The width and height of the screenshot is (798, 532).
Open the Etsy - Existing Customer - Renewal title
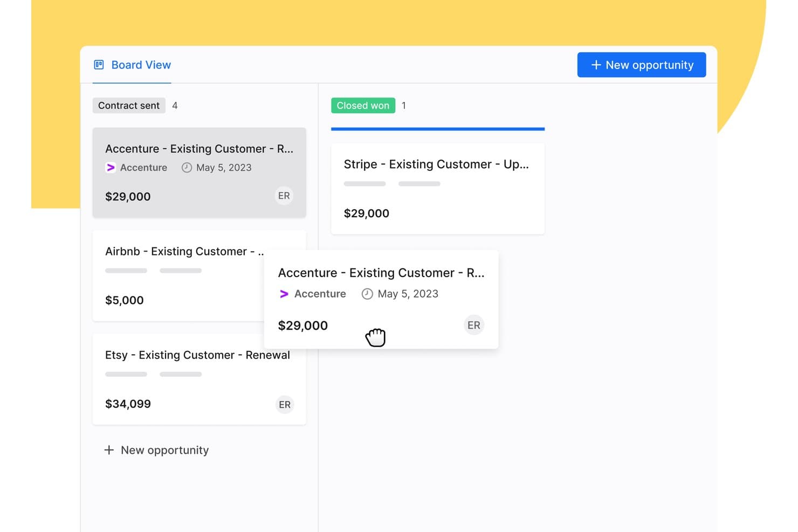click(x=197, y=355)
